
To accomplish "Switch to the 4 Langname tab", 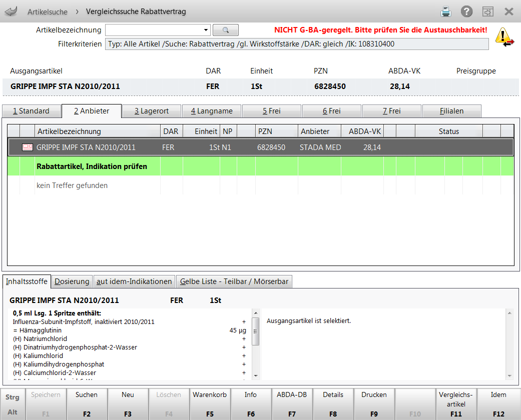I will (212, 111).
